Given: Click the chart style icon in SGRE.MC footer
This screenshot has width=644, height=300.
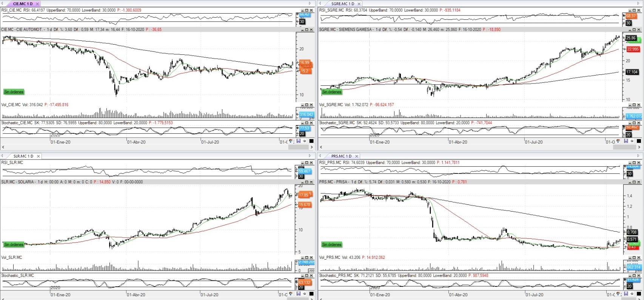Looking at the screenshot, I should click(618, 141).
